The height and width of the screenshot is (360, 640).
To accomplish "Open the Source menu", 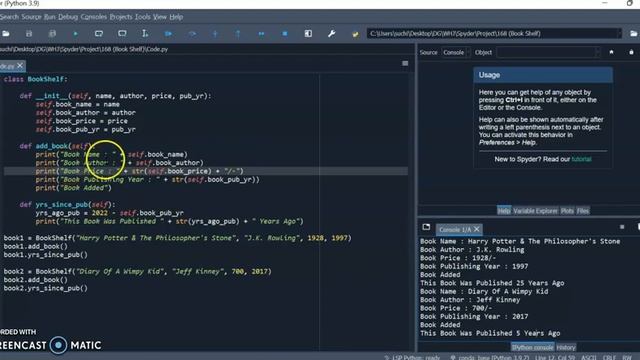I will (31, 17).
